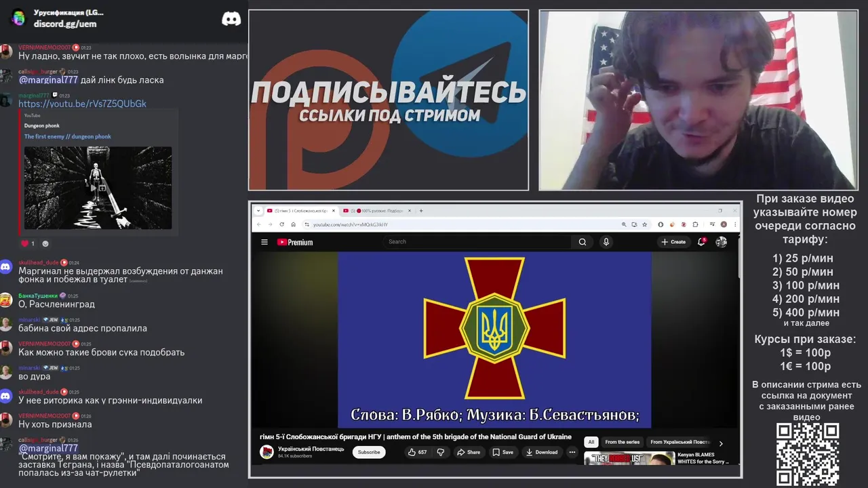Open YouTube notifications bell
The width and height of the screenshot is (868, 488).
[x=702, y=242]
